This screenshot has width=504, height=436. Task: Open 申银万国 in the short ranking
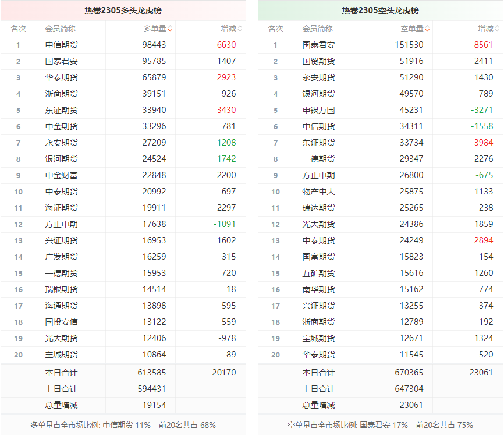coord(318,110)
